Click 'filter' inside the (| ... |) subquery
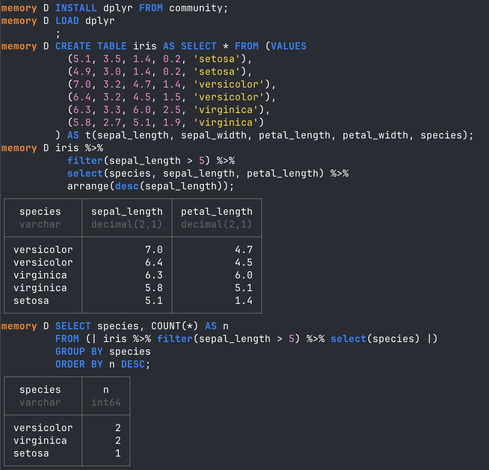This screenshot has width=489, height=470. tap(175, 339)
